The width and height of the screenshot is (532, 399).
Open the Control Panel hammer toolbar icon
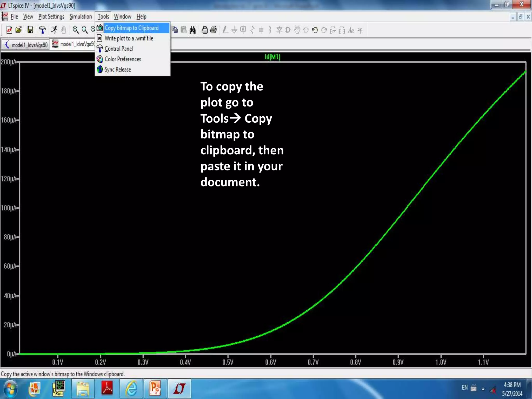pos(42,30)
